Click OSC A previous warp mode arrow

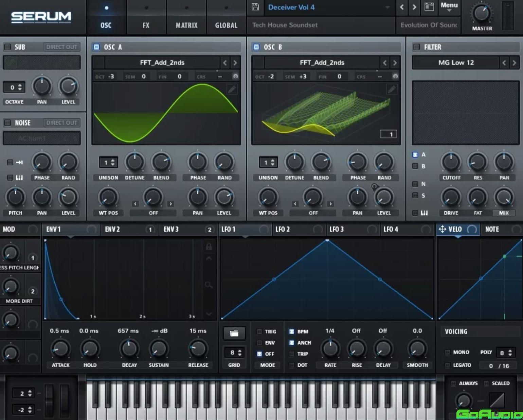[x=135, y=204]
